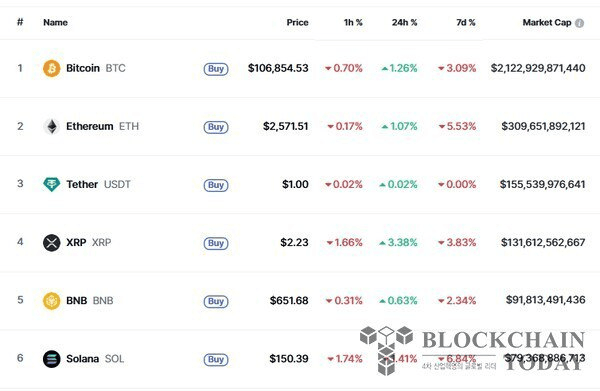Open the Bitcoin BTC detail link
The width and height of the screenshot is (600, 391).
96,68
